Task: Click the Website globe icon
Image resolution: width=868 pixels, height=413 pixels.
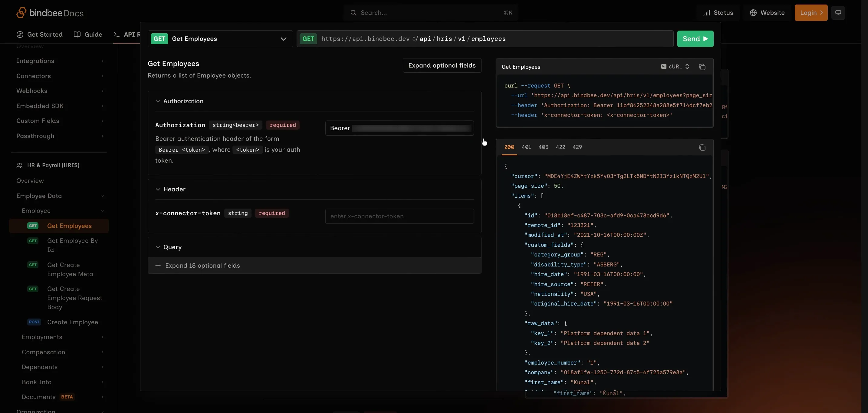Action: coord(753,13)
